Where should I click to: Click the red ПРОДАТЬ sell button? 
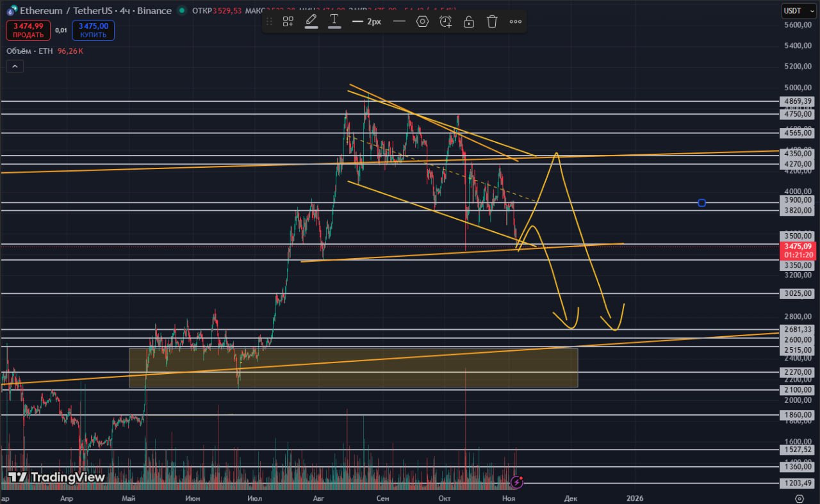28,30
